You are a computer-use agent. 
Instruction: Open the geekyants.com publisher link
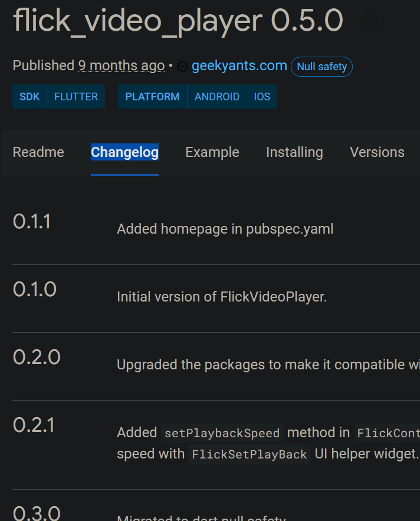pos(239,65)
